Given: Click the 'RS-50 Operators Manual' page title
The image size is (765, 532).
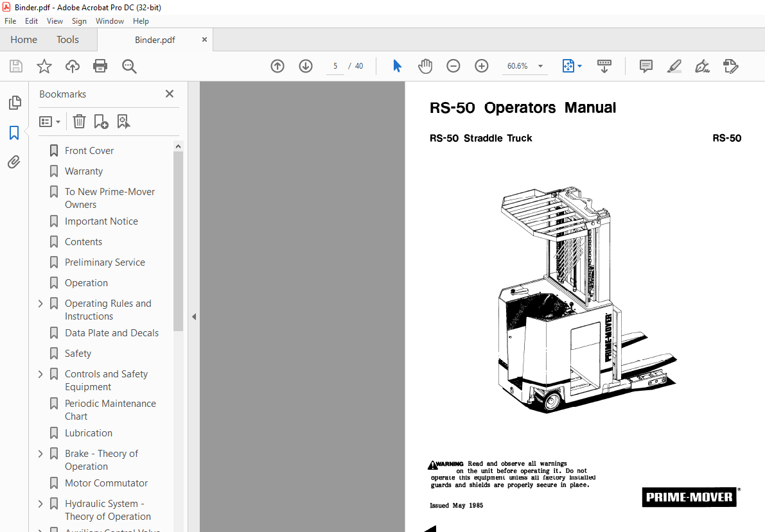Looking at the screenshot, I should coord(522,107).
